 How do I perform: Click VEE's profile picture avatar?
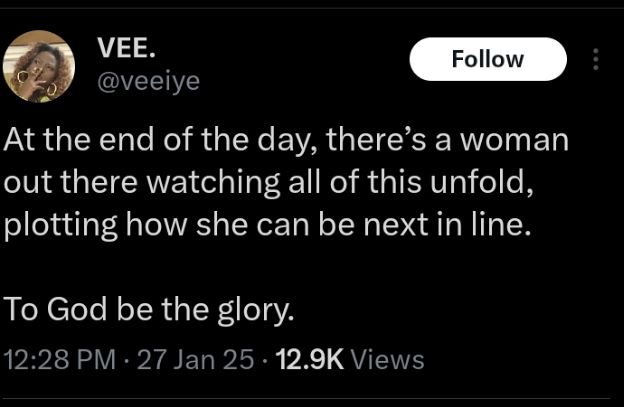point(39,66)
